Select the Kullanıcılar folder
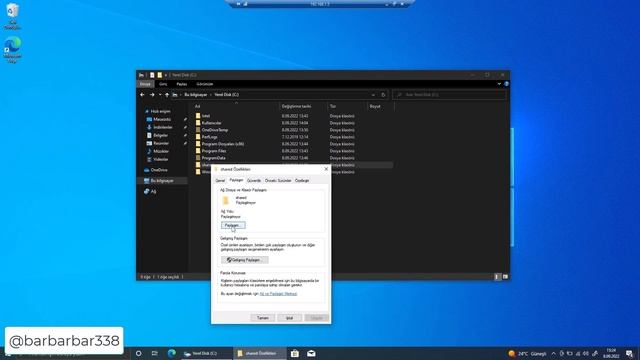The width and height of the screenshot is (640, 360). click(x=211, y=123)
